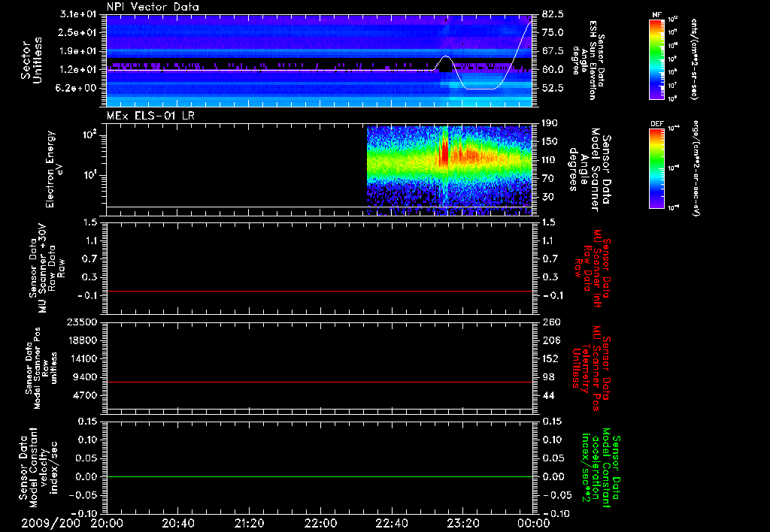This screenshot has width=770, height=532.
Task: Click the red line in Scanner Pos panel
Action: [x=320, y=382]
